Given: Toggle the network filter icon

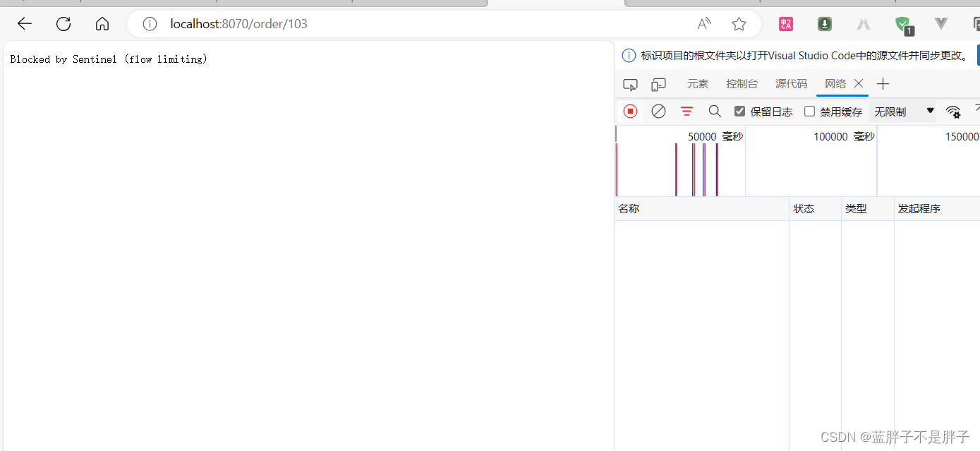Looking at the screenshot, I should 686,112.
